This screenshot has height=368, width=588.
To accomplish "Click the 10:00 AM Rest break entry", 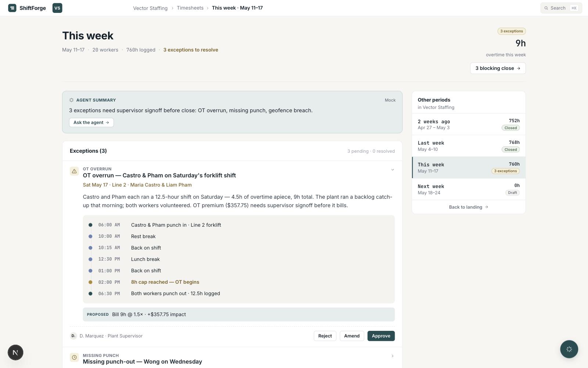I will [x=239, y=236].
